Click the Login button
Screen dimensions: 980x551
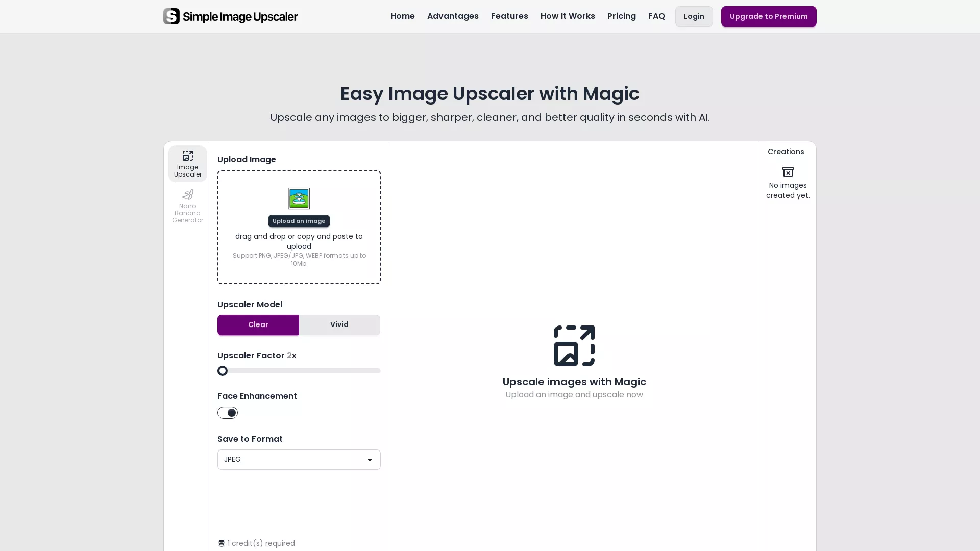click(x=694, y=16)
